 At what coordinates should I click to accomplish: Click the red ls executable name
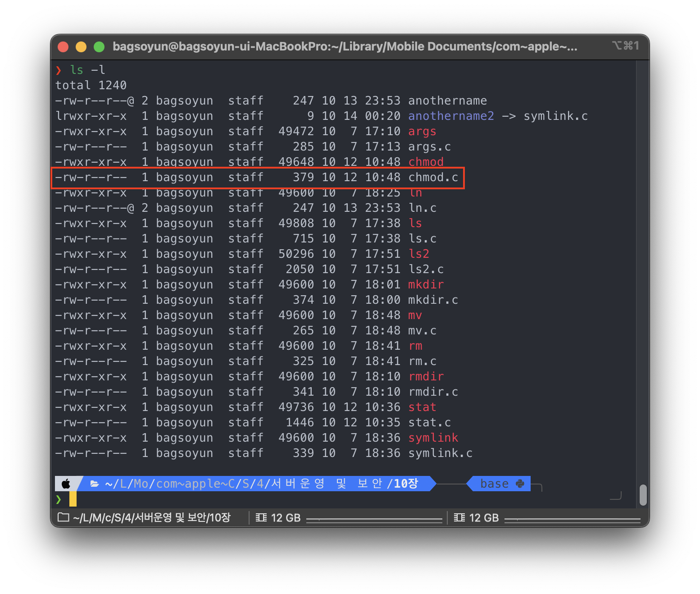(x=415, y=223)
